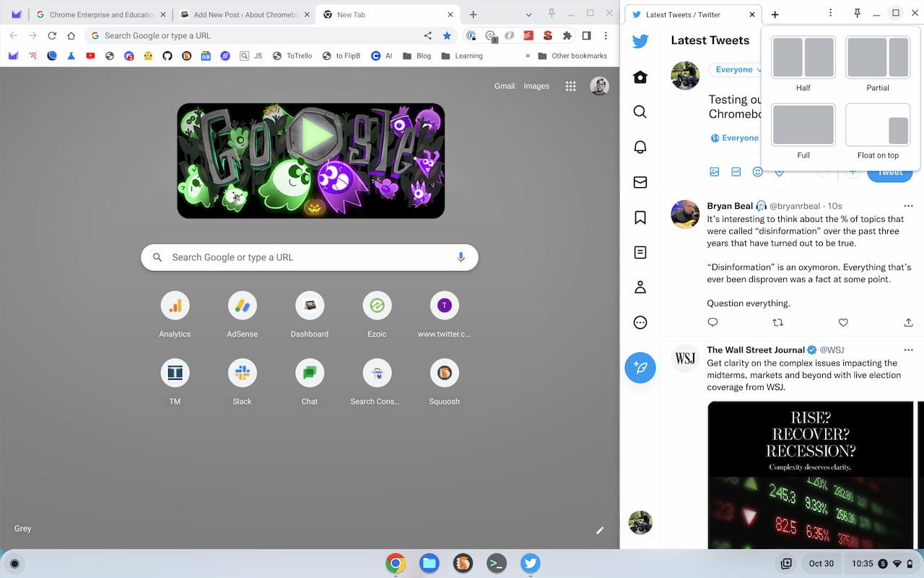Open Twitter Notifications bell icon
Viewport: 924px width, 578px height.
640,147
